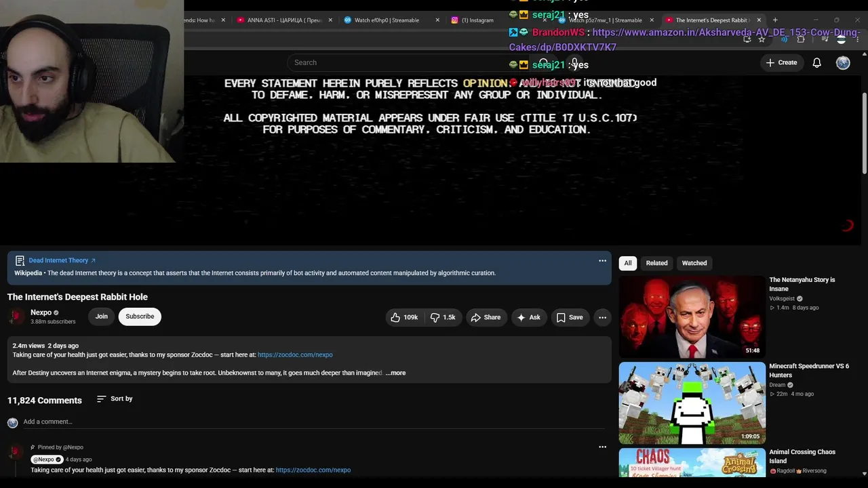Open notifications bell in YouTube header
This screenshot has width=868, height=488.
point(817,62)
